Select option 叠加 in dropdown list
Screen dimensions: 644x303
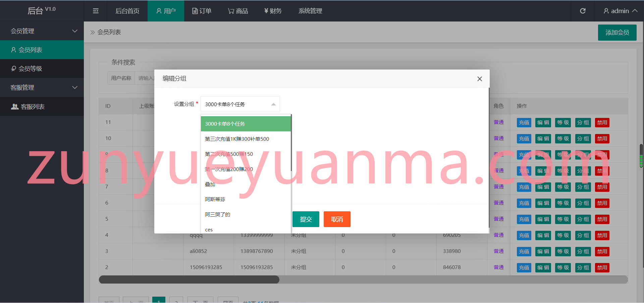pos(246,184)
